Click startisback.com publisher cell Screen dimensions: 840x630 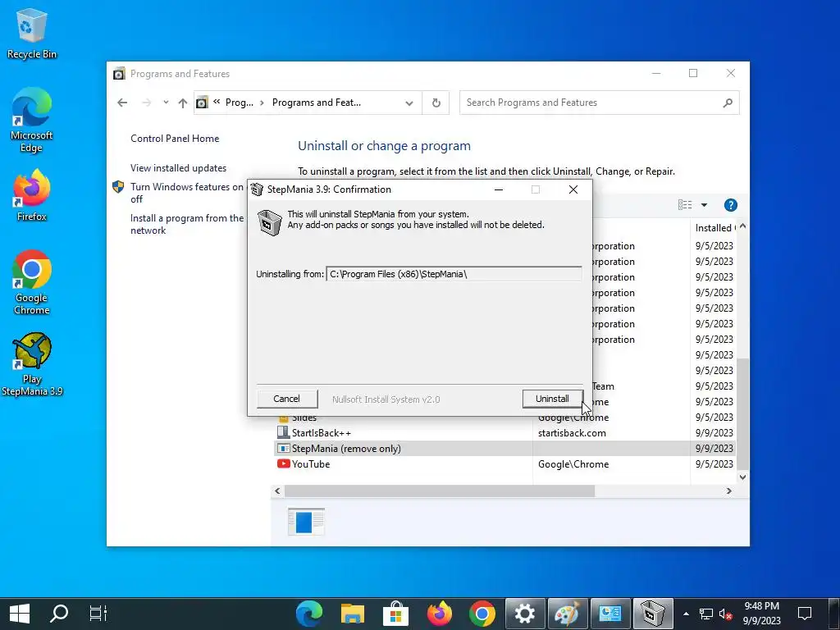coord(572,433)
